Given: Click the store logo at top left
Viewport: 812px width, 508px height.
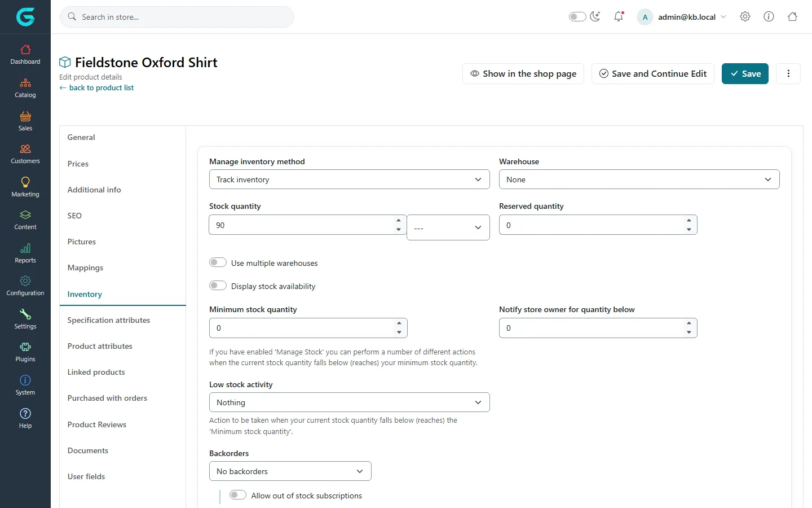Looking at the screenshot, I should (x=25, y=17).
